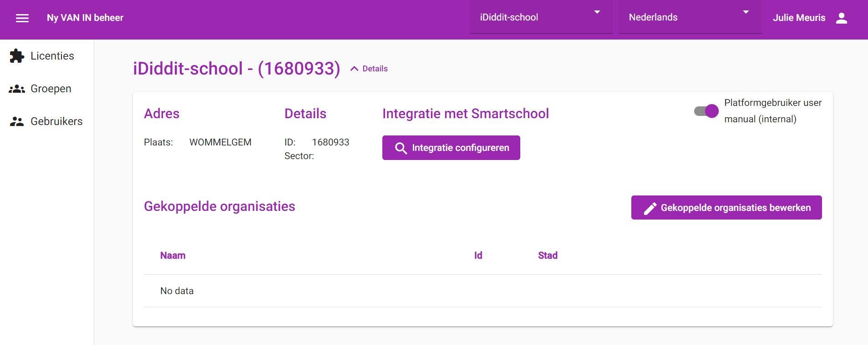This screenshot has width=868, height=345.
Task: Click the Integratie configureren button
Action: pos(451,148)
